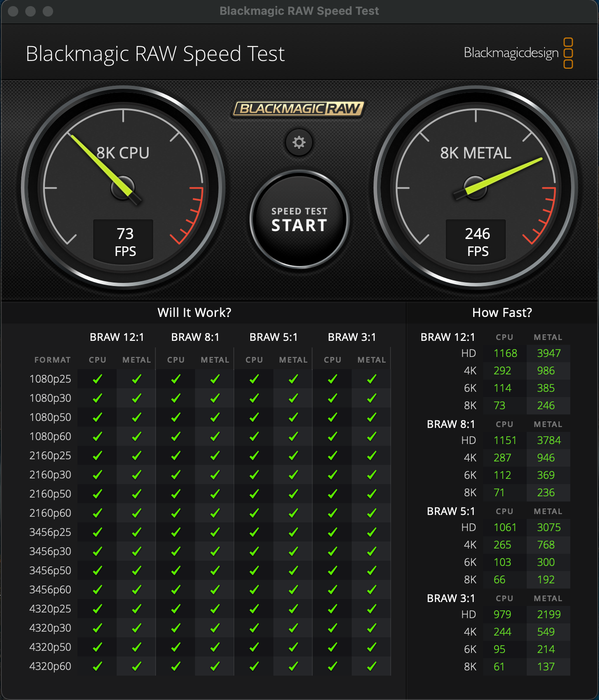
Task: Click the 549 BRAW 3:1 4K METAL value
Action: coord(546,632)
